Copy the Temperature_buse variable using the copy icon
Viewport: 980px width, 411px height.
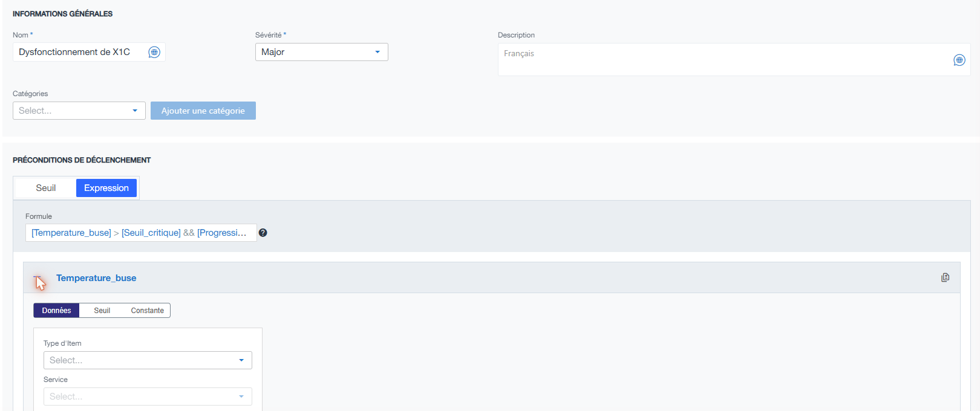click(x=945, y=277)
